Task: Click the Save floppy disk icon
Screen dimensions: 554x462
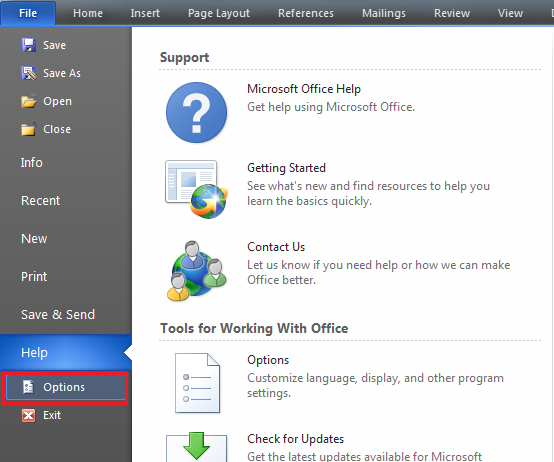Action: coord(29,45)
